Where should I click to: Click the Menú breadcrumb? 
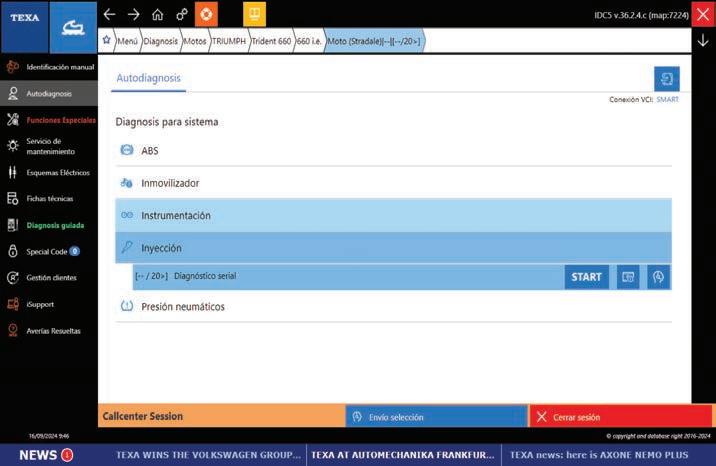coord(127,41)
